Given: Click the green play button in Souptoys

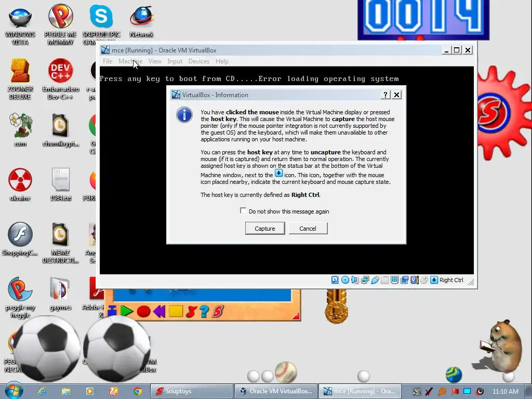Looking at the screenshot, I should click(x=127, y=311).
